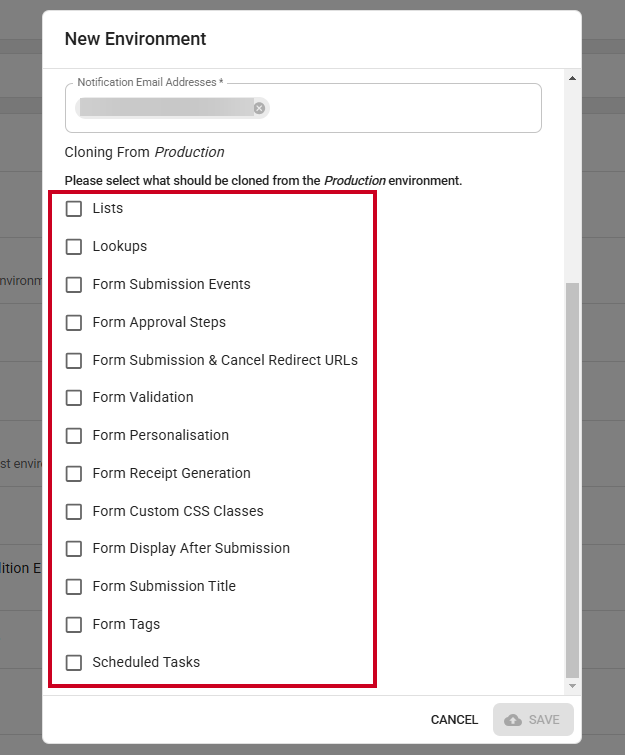This screenshot has width=625, height=755.
Task: Toggle Form Submission & Cancel Redirect URLs
Action: [74, 360]
